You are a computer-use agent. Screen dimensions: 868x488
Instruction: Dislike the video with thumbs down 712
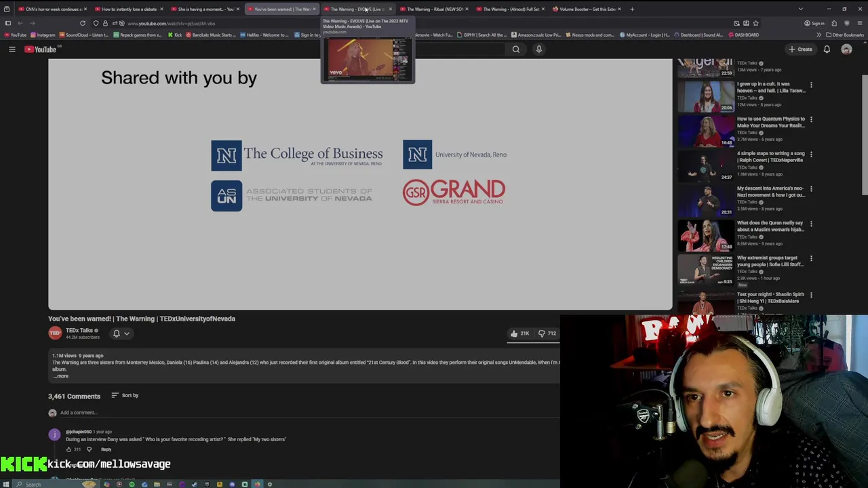[547, 333]
